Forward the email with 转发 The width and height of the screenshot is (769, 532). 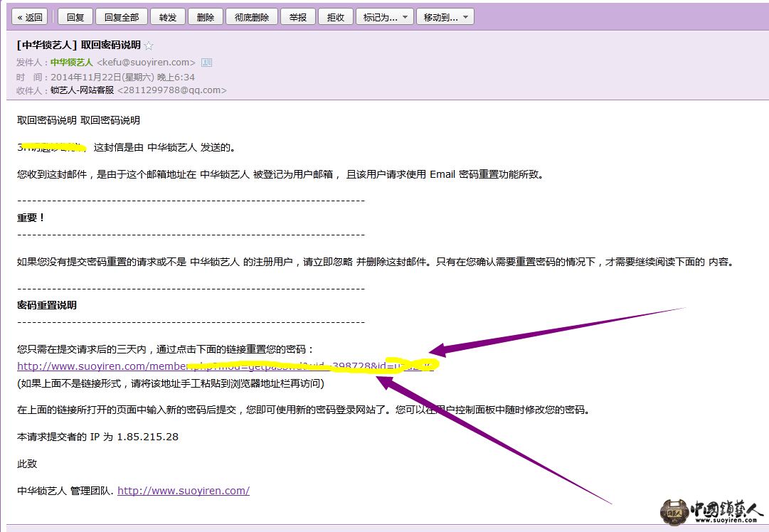[168, 17]
